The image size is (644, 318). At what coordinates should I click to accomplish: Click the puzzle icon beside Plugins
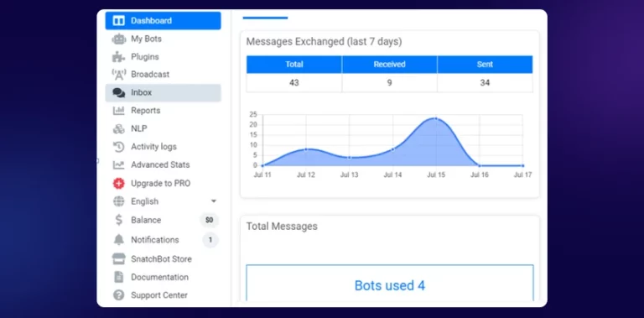coord(119,57)
